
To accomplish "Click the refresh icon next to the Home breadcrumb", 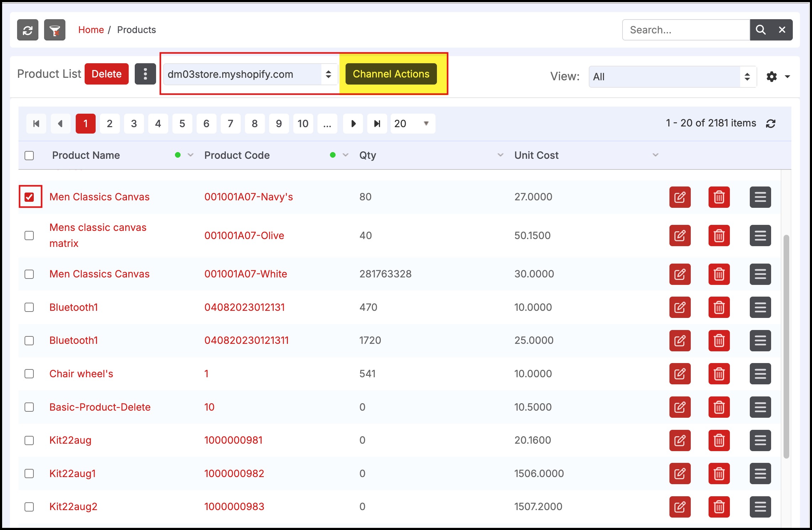I will pos(28,30).
